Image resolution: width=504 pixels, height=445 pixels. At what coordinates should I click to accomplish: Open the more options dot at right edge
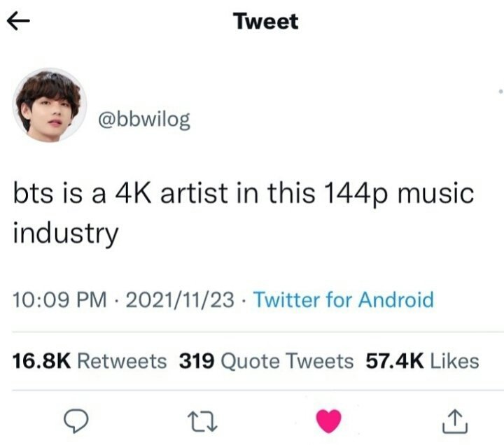tap(500, 92)
